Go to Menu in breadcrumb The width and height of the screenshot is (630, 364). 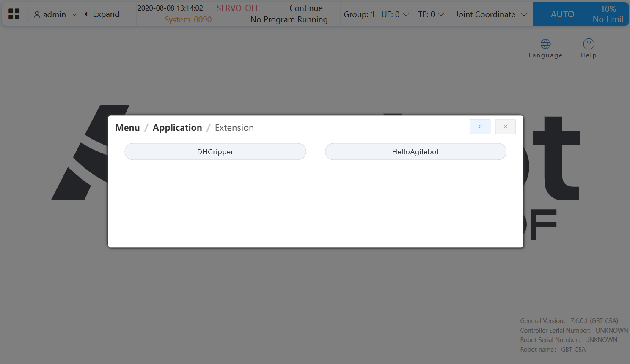pos(127,128)
